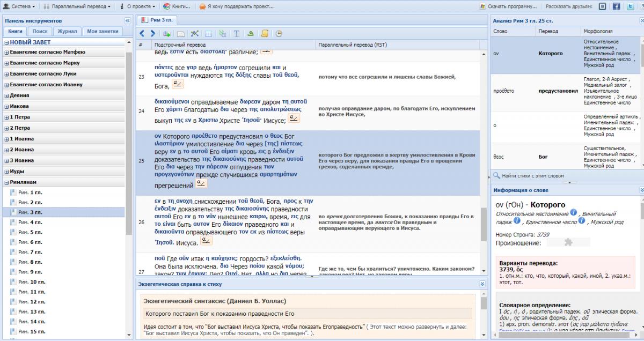Click the yellow scroll icon in toolbar

pos(265,33)
